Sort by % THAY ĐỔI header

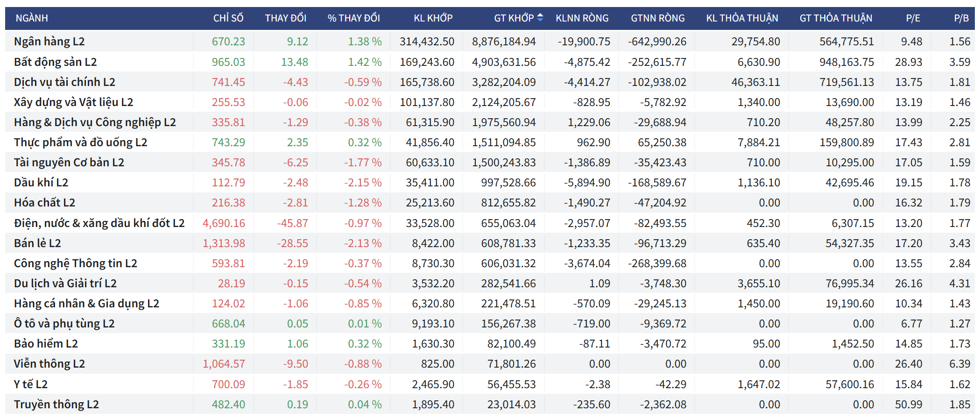pyautogui.click(x=353, y=18)
